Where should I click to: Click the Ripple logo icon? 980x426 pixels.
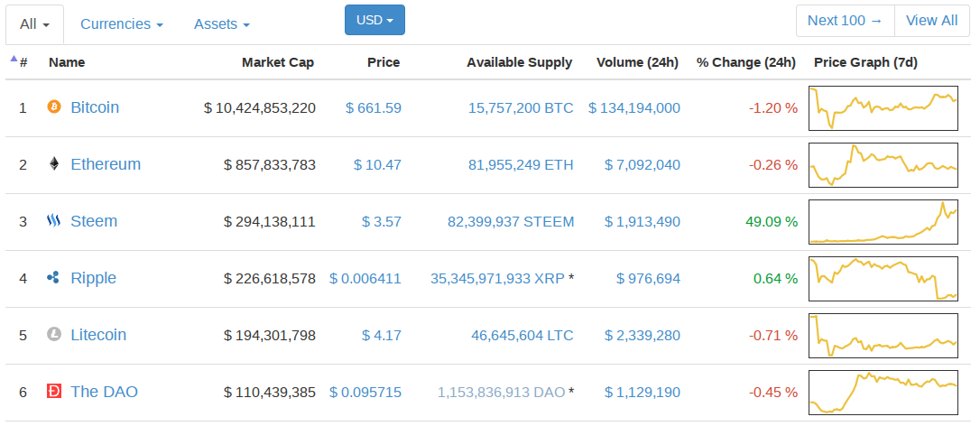(x=54, y=278)
